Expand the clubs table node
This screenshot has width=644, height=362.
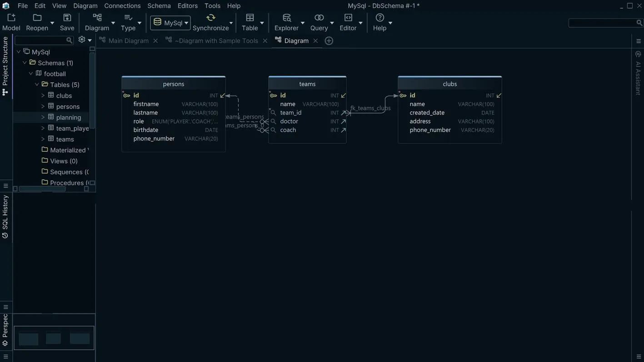pyautogui.click(x=42, y=95)
